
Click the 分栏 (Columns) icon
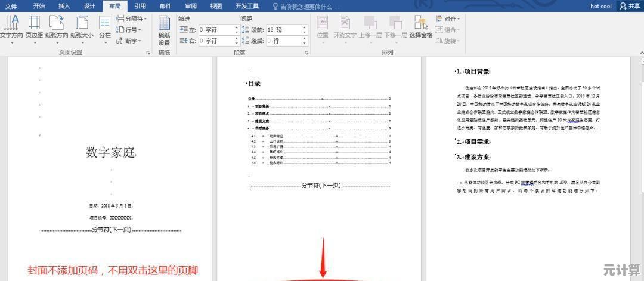(x=105, y=27)
